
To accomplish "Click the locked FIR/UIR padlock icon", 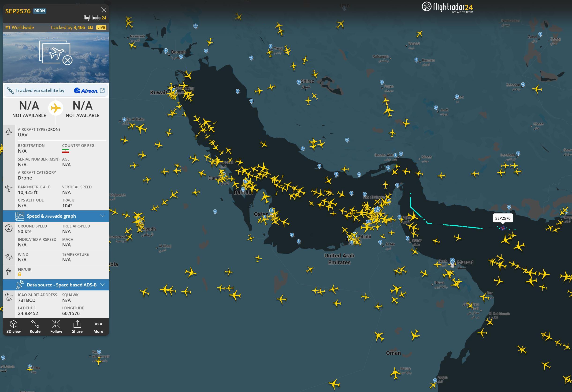I will pos(20,274).
